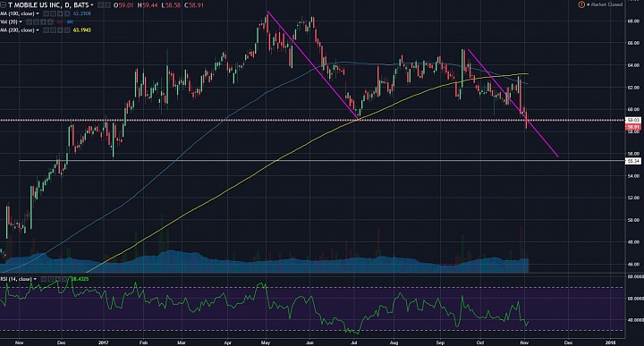The width and height of the screenshot is (644, 346).
Task: Click the plus-shaped icon on MA (200, close) row
Action: (60, 30)
